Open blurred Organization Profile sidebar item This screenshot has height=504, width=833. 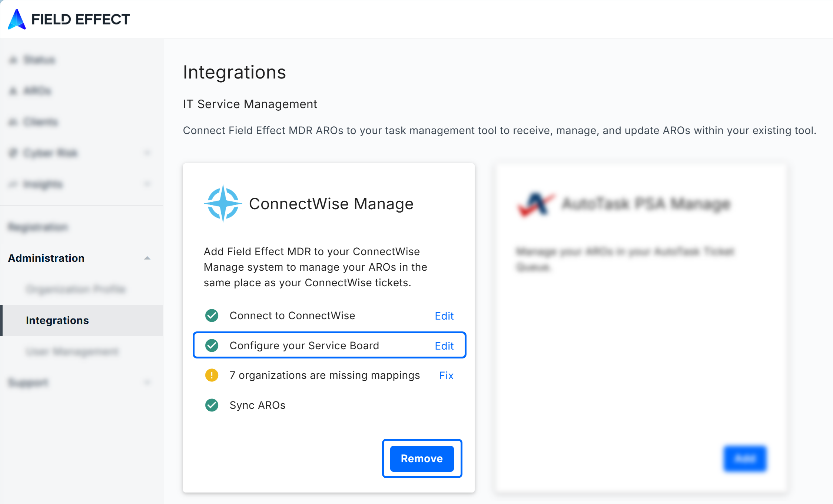click(x=76, y=289)
